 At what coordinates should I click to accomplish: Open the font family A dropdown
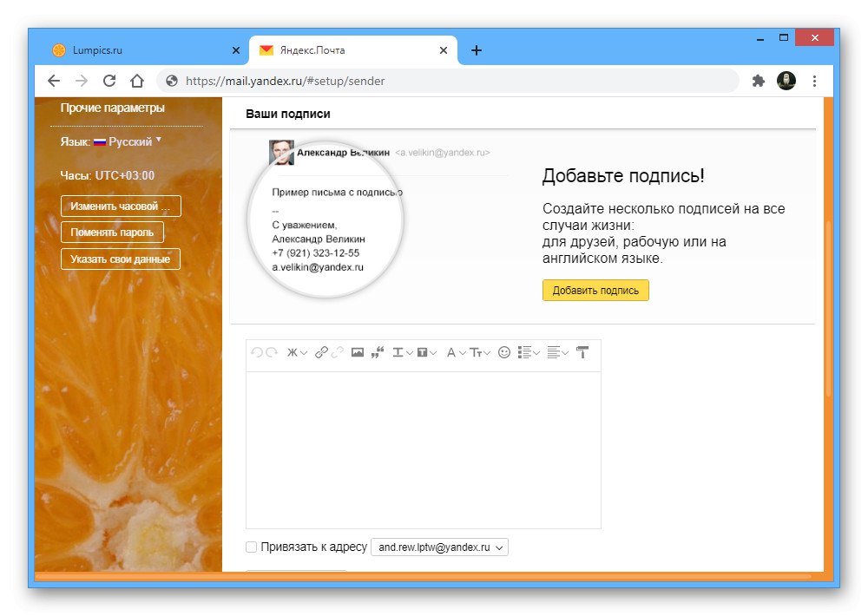pyautogui.click(x=457, y=352)
